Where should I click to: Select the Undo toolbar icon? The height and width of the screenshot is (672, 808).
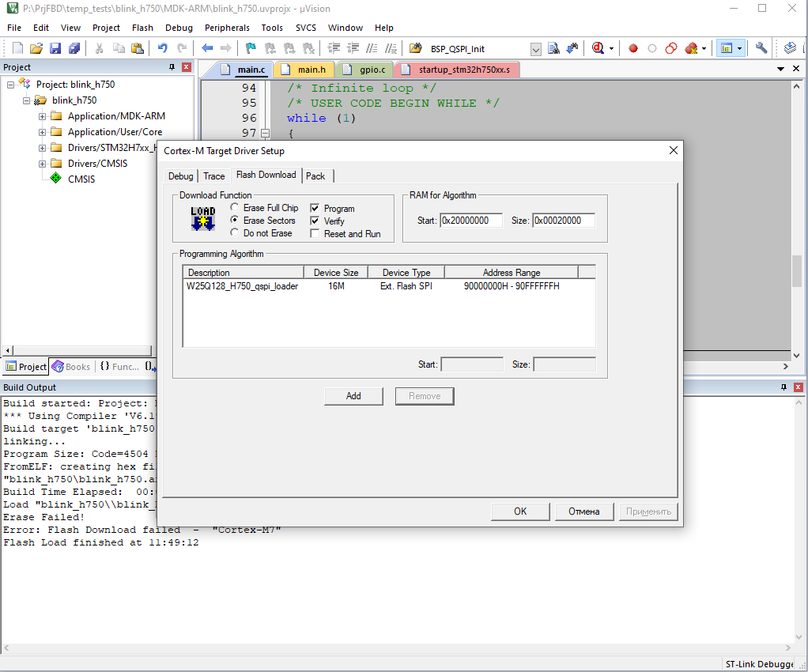click(x=161, y=48)
